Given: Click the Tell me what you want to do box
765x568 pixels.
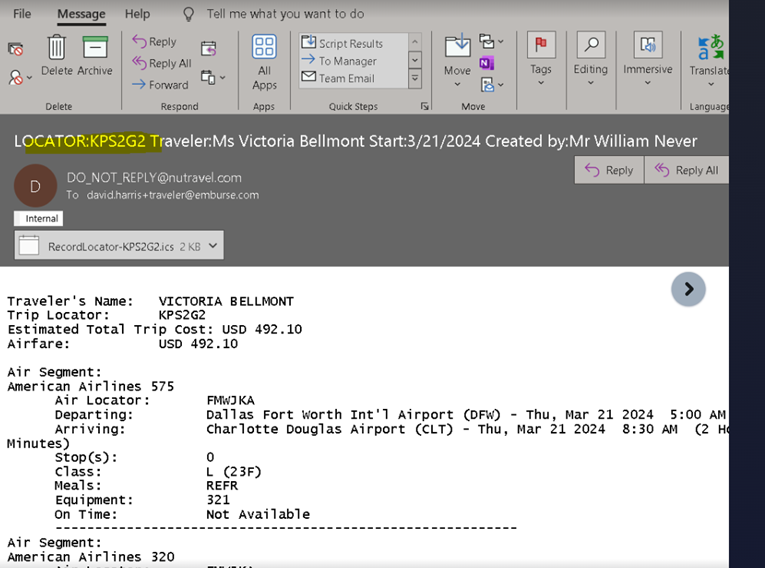Looking at the screenshot, I should click(285, 14).
